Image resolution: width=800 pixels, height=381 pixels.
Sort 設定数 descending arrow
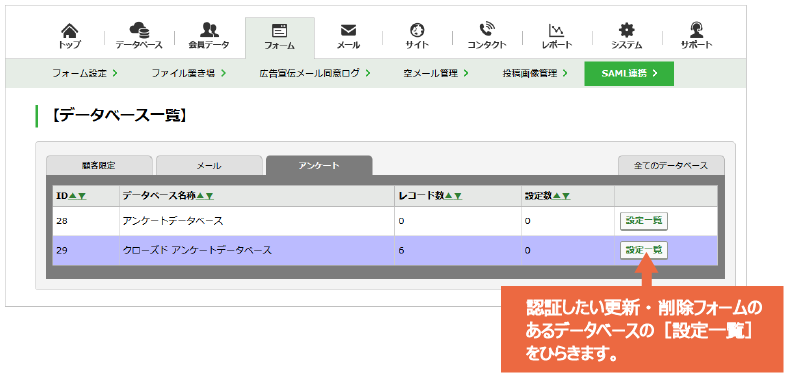tap(566, 196)
